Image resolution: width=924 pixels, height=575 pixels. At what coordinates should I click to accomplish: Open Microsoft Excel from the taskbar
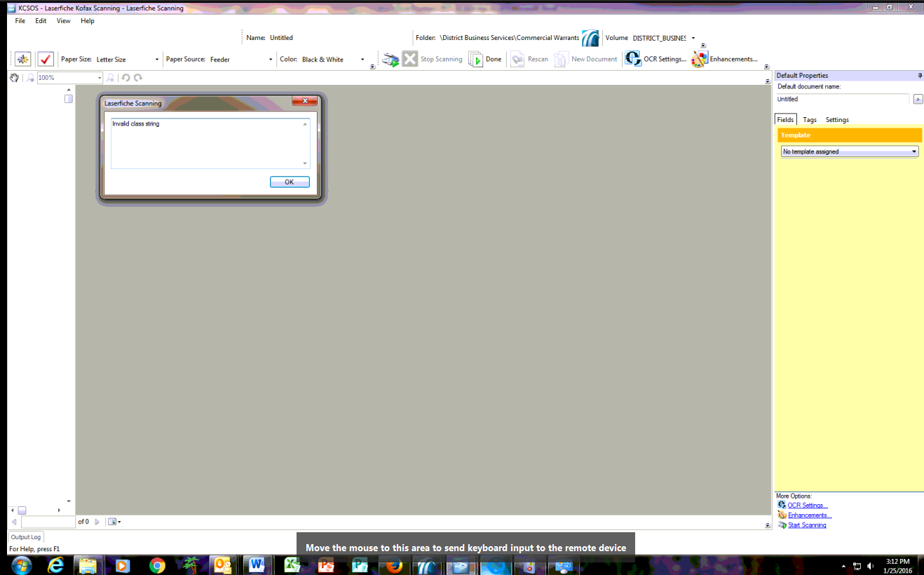292,565
